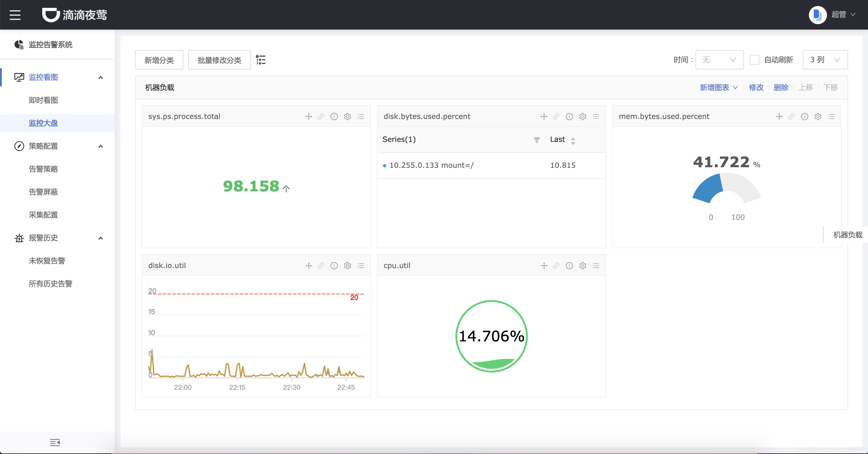Collapse the 策略配置 menu section
Viewport: 868px width, 454px height.
point(100,146)
